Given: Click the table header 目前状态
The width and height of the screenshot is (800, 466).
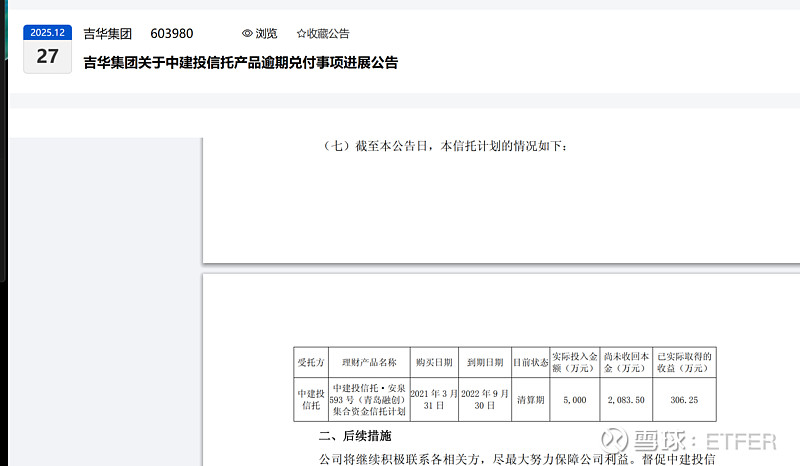Looking at the screenshot, I should click(x=530, y=362).
